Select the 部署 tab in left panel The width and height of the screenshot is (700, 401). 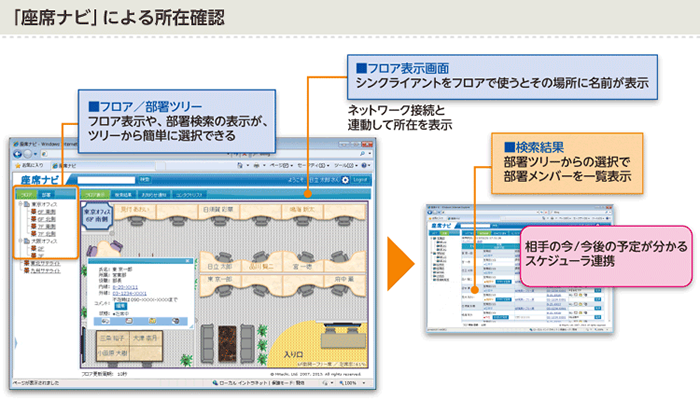pyautogui.click(x=46, y=195)
